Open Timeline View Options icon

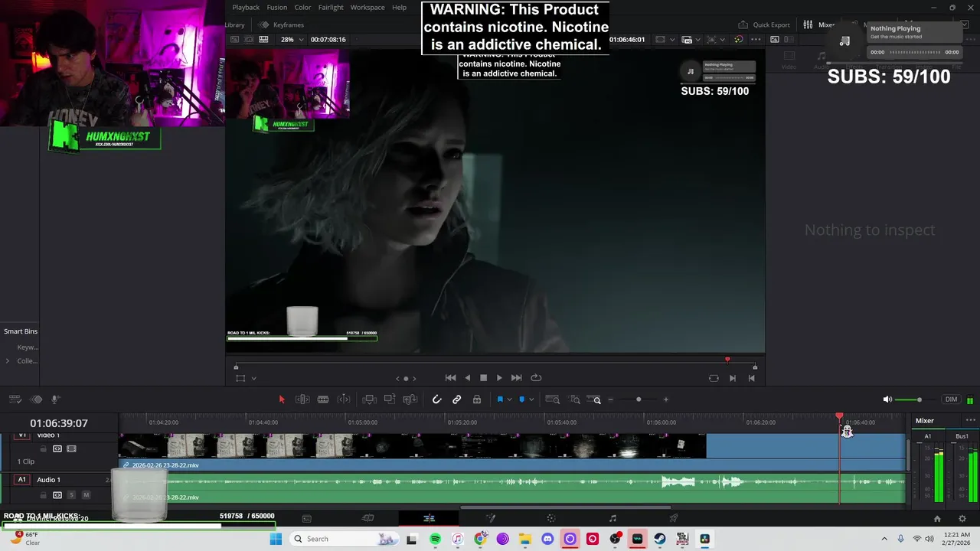click(x=15, y=399)
